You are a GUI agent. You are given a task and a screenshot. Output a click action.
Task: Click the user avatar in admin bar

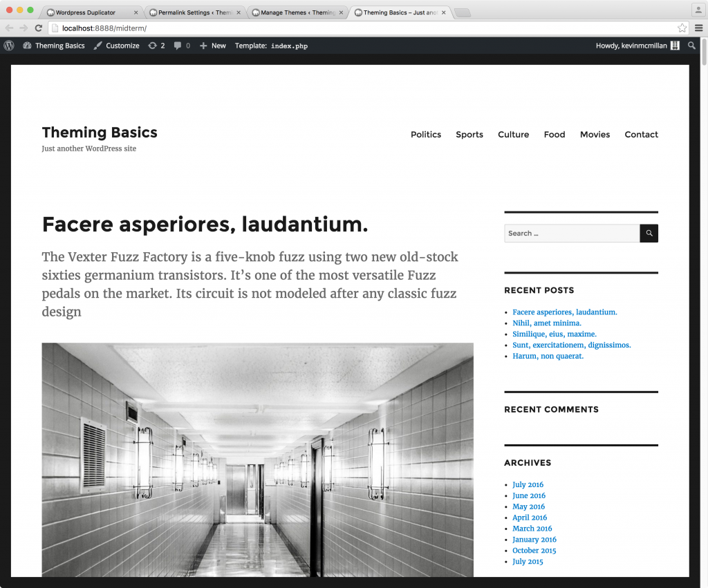[x=675, y=46]
